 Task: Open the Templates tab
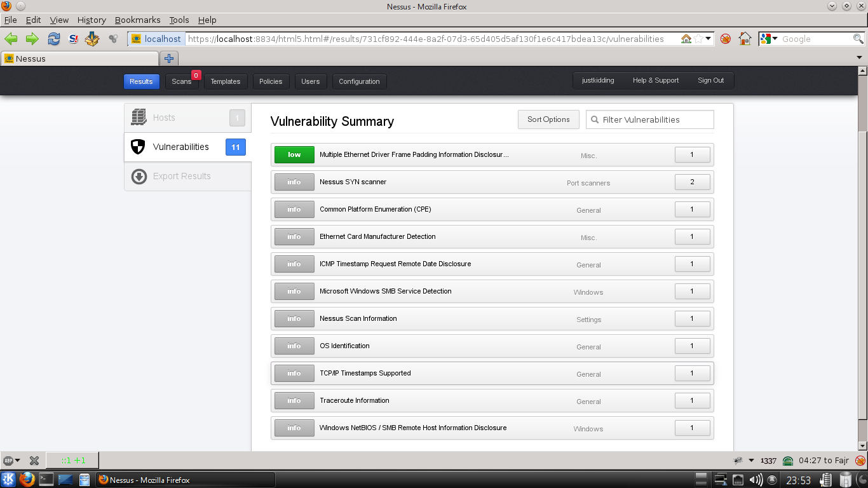coord(226,81)
